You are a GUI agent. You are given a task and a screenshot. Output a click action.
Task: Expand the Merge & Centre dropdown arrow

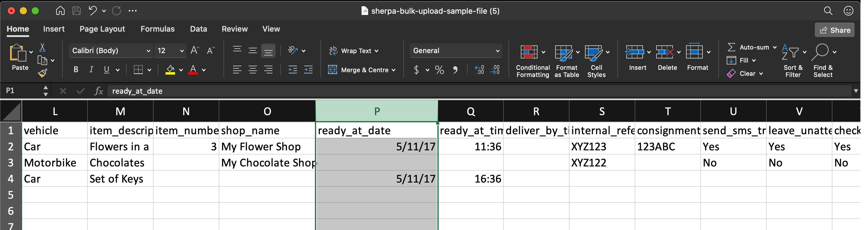(x=394, y=70)
